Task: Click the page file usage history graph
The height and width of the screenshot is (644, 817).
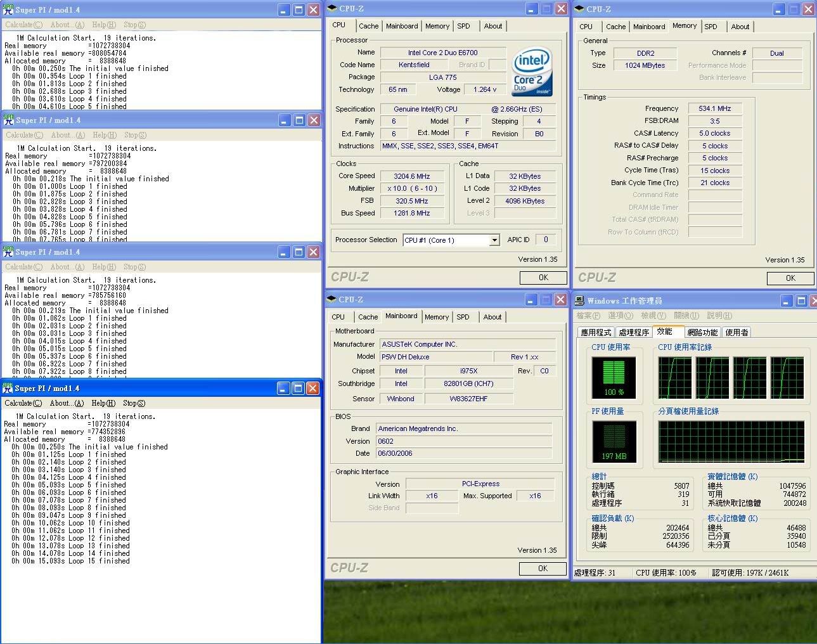Action: [731, 441]
